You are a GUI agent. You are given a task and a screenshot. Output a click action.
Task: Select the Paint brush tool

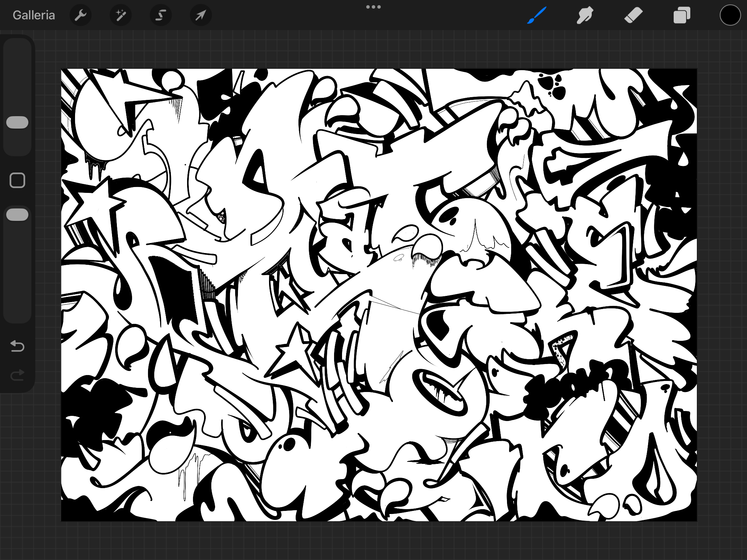coord(537,15)
